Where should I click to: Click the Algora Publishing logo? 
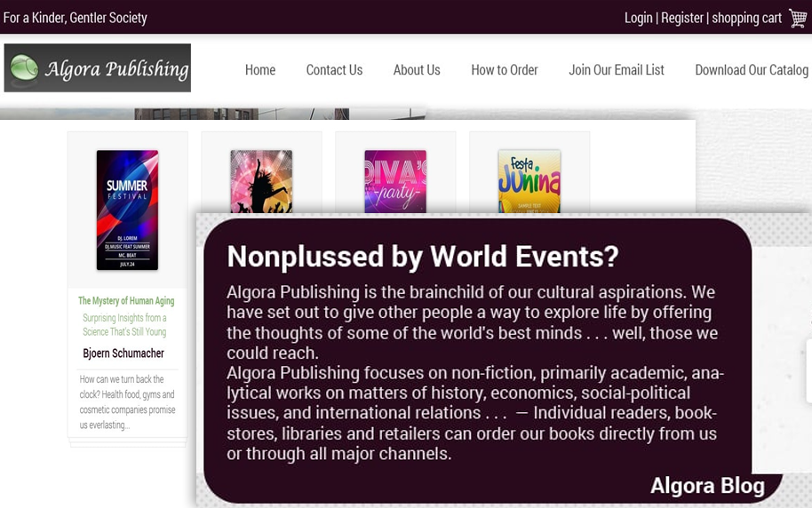tap(98, 68)
